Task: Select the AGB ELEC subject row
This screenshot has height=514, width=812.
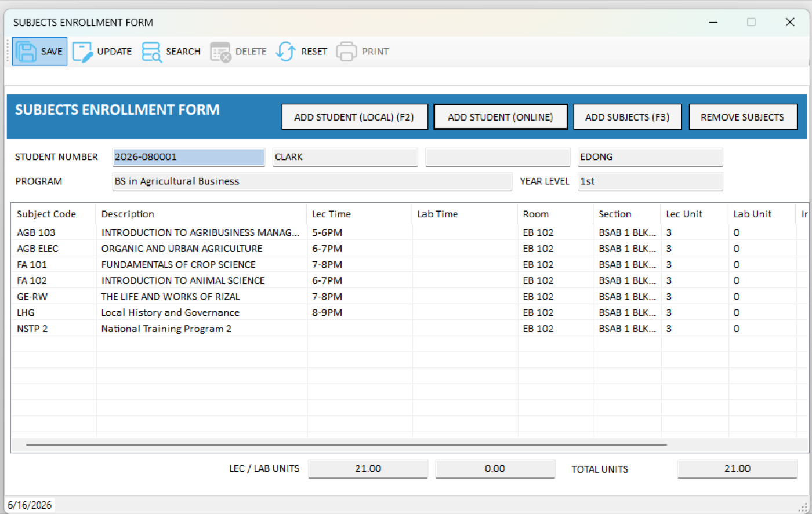Action: click(409, 249)
